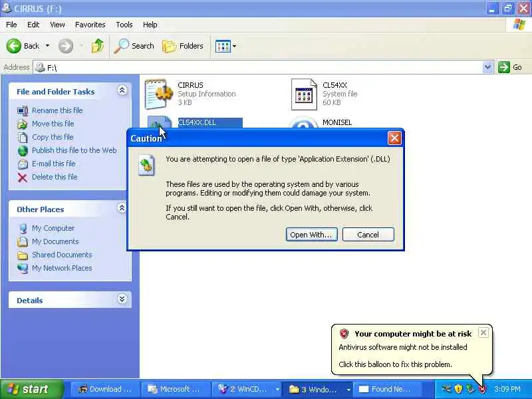Click the Up folder toolbar icon
532x399 pixels.
tap(97, 46)
